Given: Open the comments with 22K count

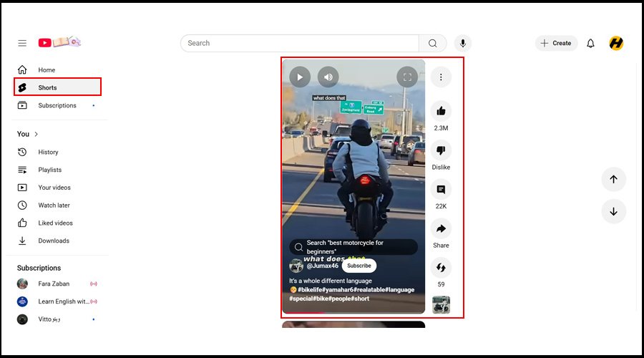Looking at the screenshot, I should pos(441,190).
